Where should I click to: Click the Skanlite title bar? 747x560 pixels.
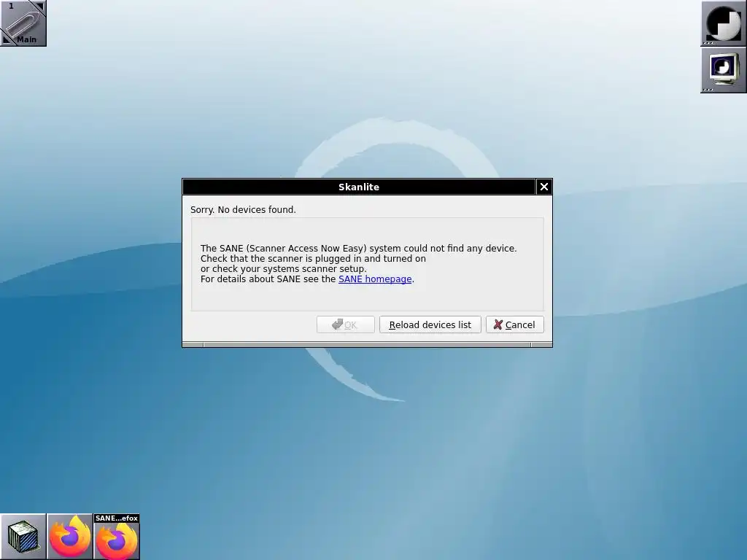(x=359, y=187)
